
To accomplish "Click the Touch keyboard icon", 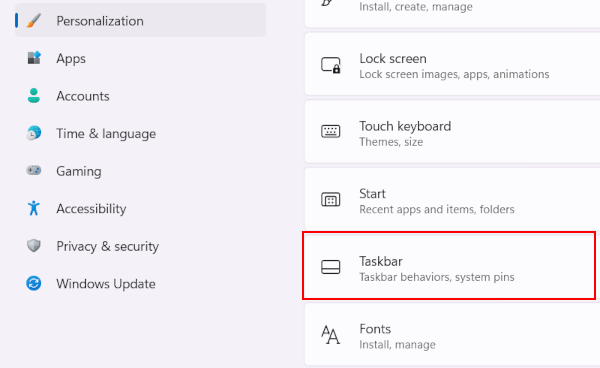I will (331, 132).
